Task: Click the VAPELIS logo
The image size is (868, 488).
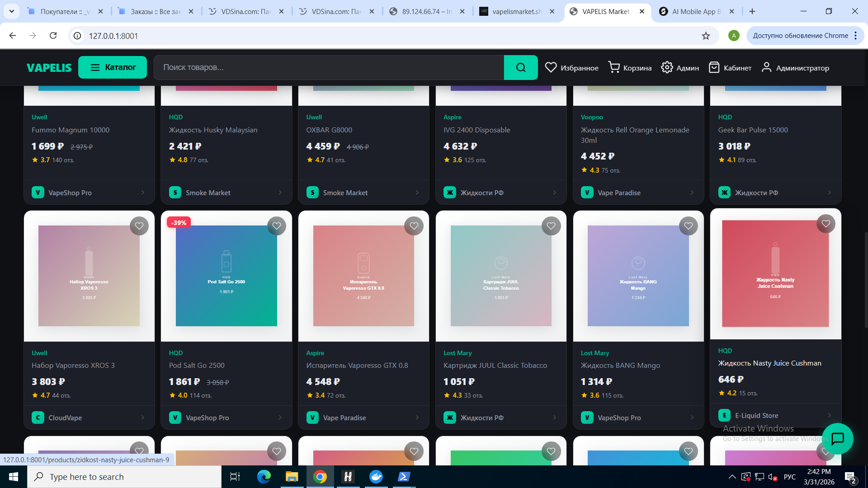Action: point(49,68)
